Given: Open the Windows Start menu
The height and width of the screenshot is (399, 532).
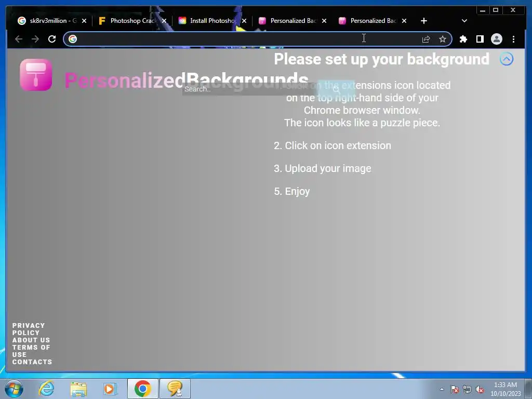Looking at the screenshot, I should 14,389.
